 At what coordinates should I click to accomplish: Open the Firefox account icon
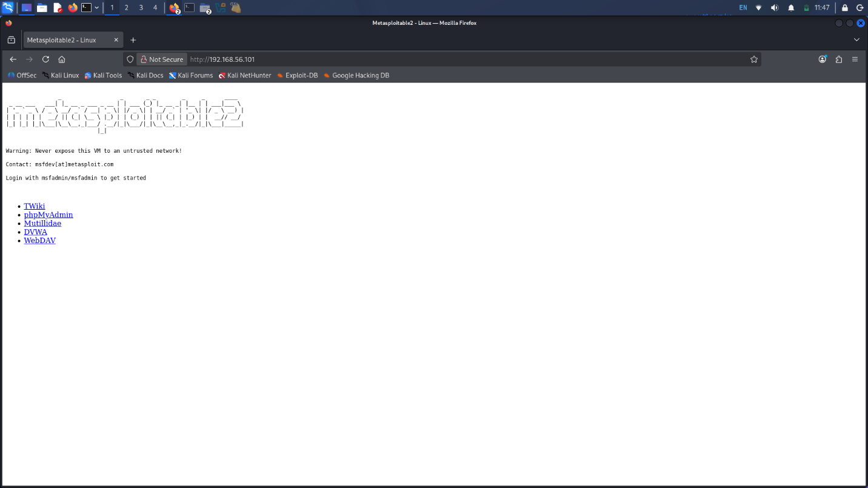tap(823, 59)
